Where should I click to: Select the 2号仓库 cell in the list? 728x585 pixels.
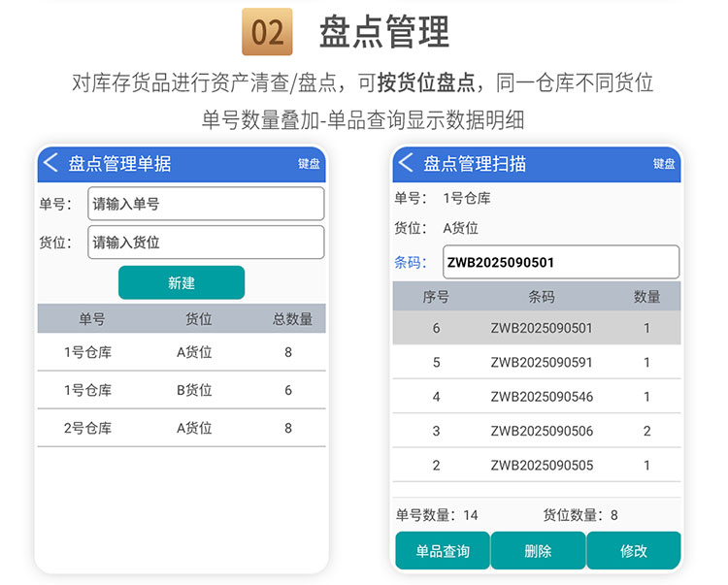point(87,428)
